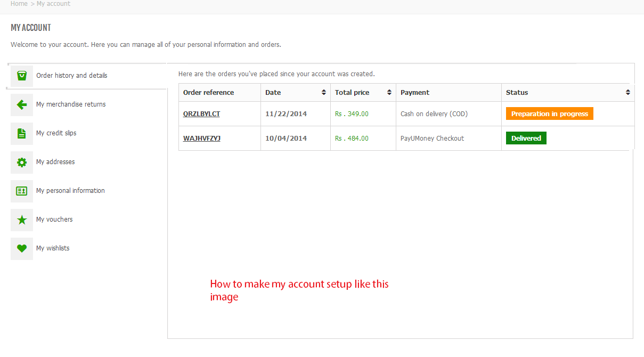The width and height of the screenshot is (644, 357).
Task: Click the credit slips document icon
Action: pyautogui.click(x=22, y=133)
